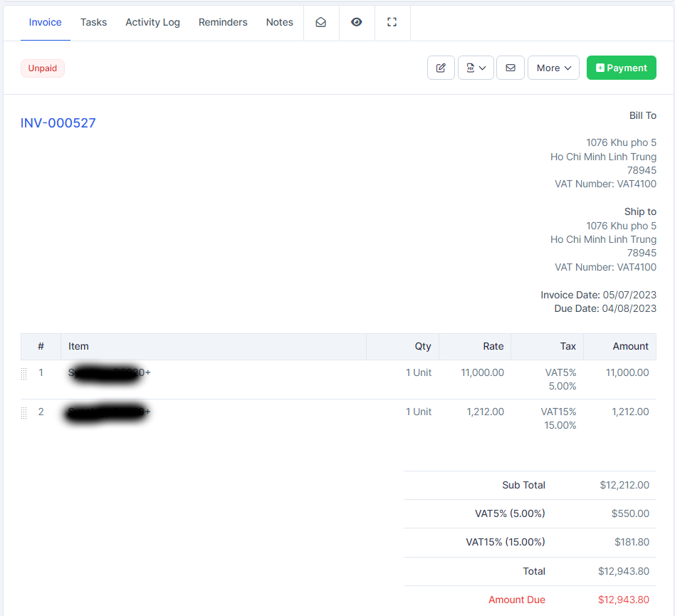Open the PDF export dropdown
Viewport: 675px width, 616px height.
coord(476,68)
